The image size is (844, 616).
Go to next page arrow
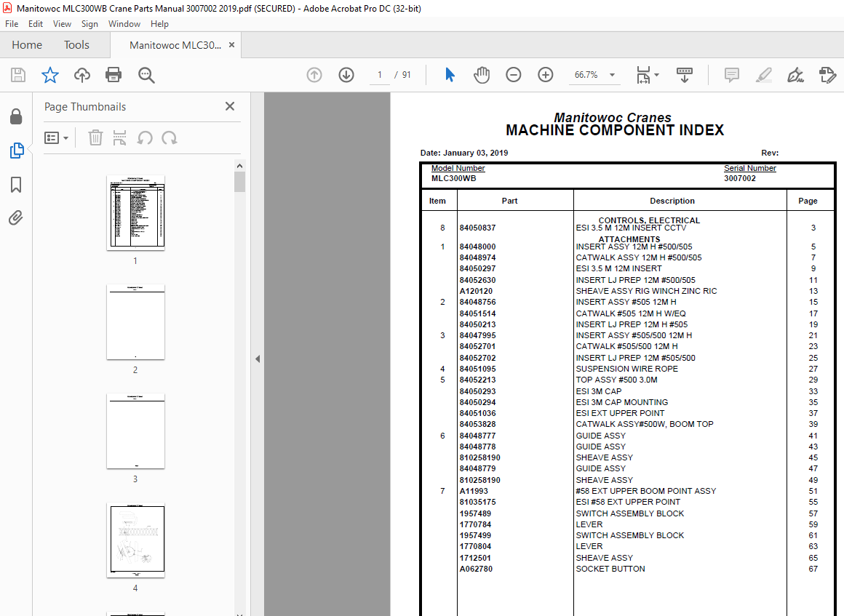[x=346, y=75]
